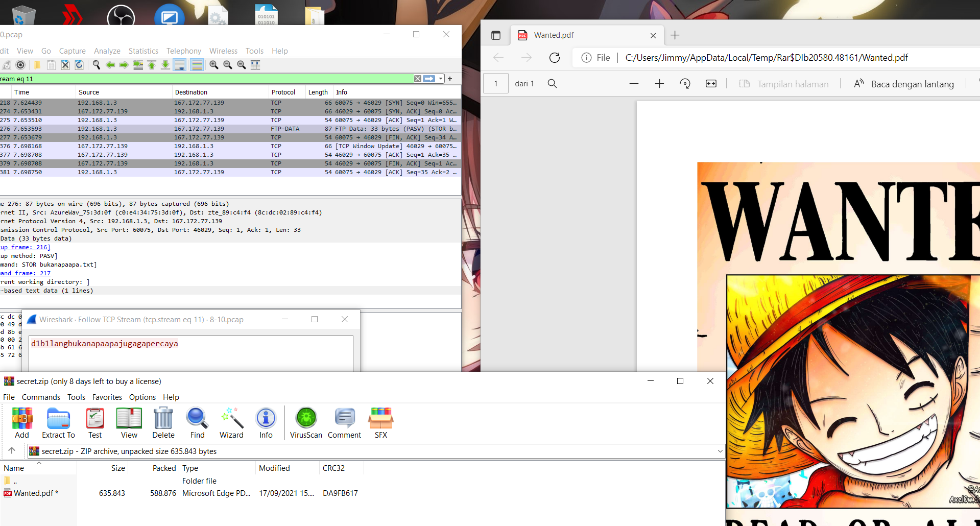Viewport: 980px width, 526px height.
Task: Launch the WinRAR Wizard
Action: (231, 423)
